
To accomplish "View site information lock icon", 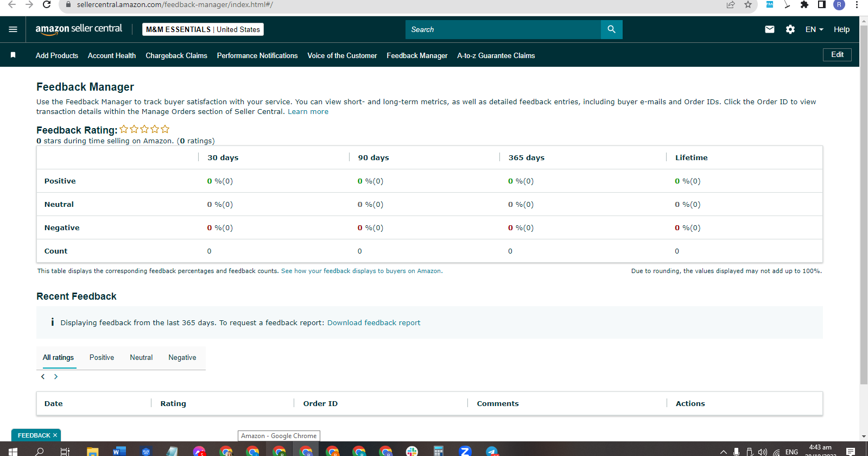I will coord(68,4).
